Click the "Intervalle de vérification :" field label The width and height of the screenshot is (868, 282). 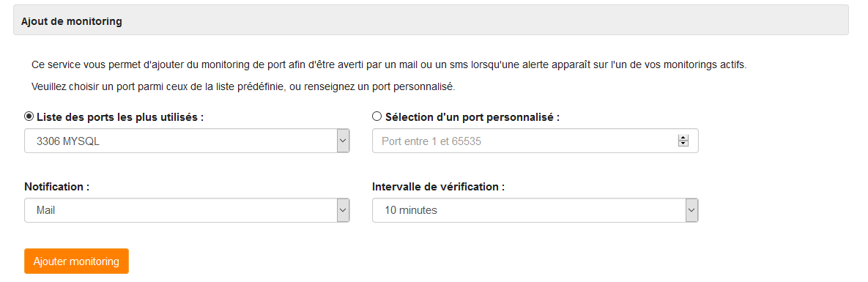[439, 187]
